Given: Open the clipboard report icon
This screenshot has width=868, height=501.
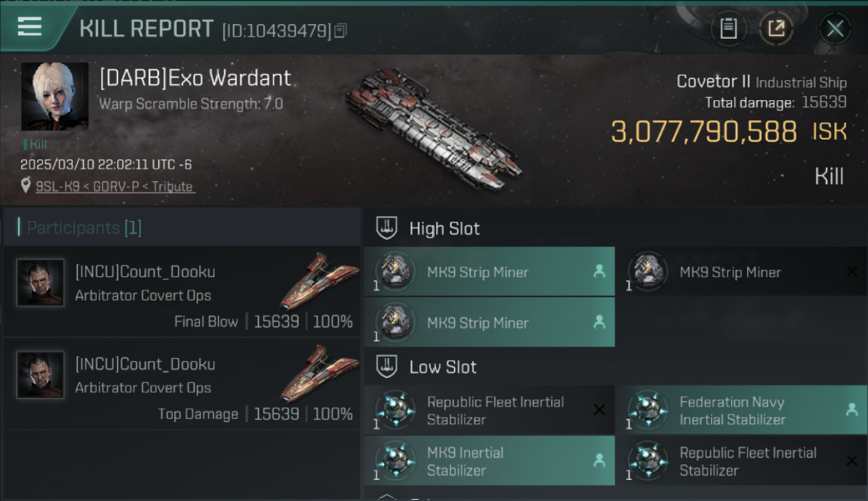Looking at the screenshot, I should (728, 29).
